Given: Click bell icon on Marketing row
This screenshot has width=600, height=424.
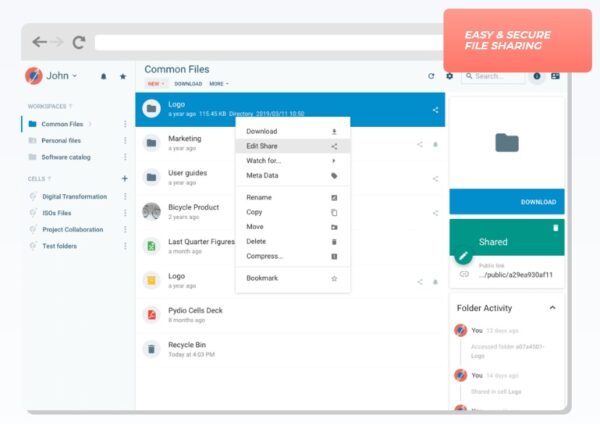Looking at the screenshot, I should click(x=435, y=144).
